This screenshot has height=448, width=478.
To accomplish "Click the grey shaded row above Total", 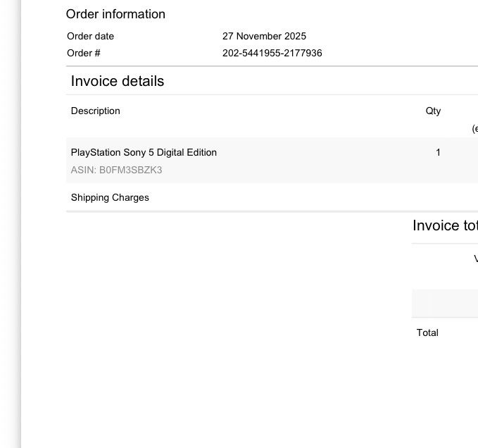I will [445, 304].
